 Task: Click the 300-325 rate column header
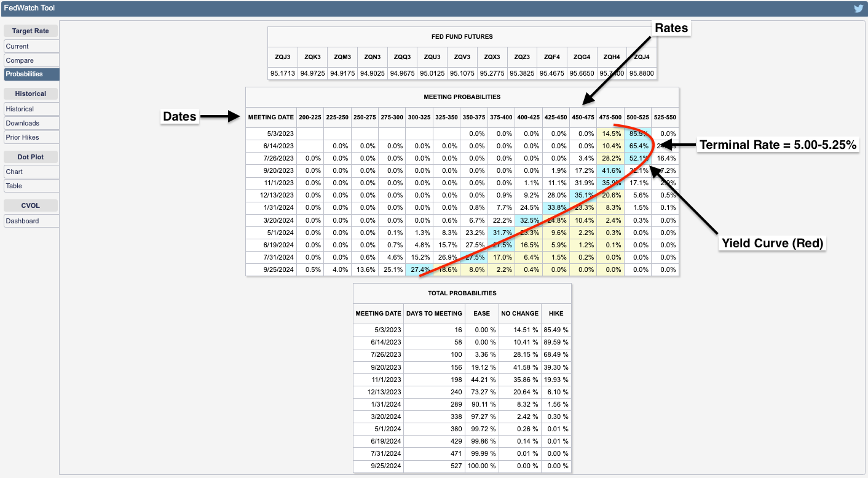click(419, 117)
